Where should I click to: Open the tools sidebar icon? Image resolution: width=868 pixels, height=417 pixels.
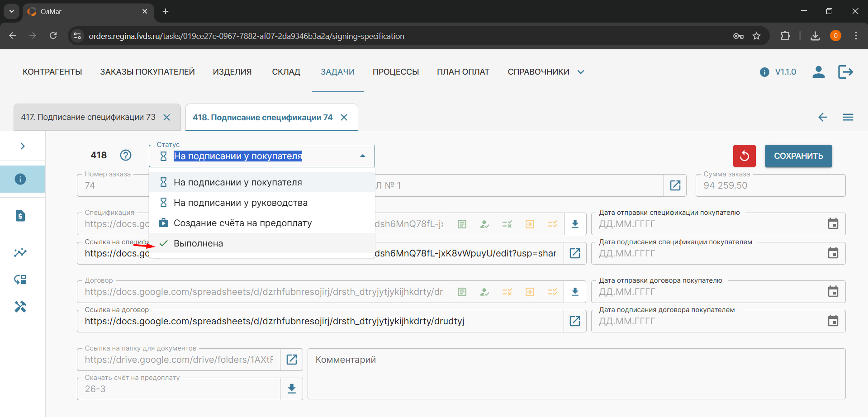20,307
